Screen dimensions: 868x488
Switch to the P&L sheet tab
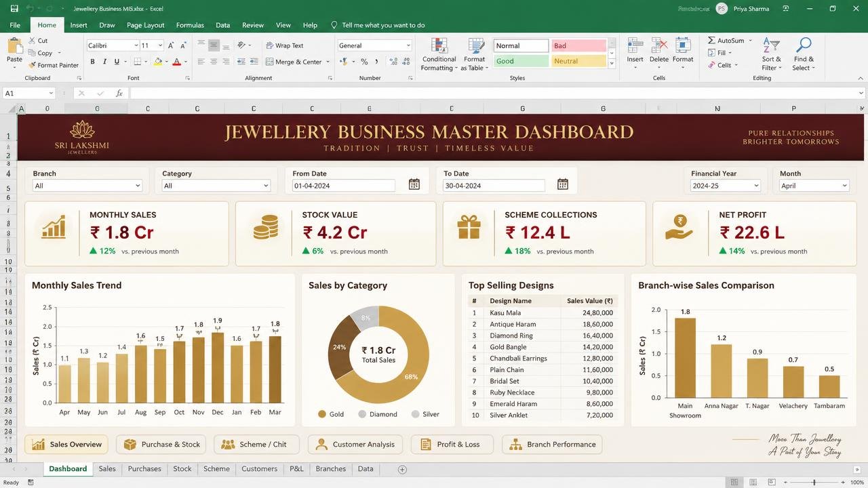(296, 469)
